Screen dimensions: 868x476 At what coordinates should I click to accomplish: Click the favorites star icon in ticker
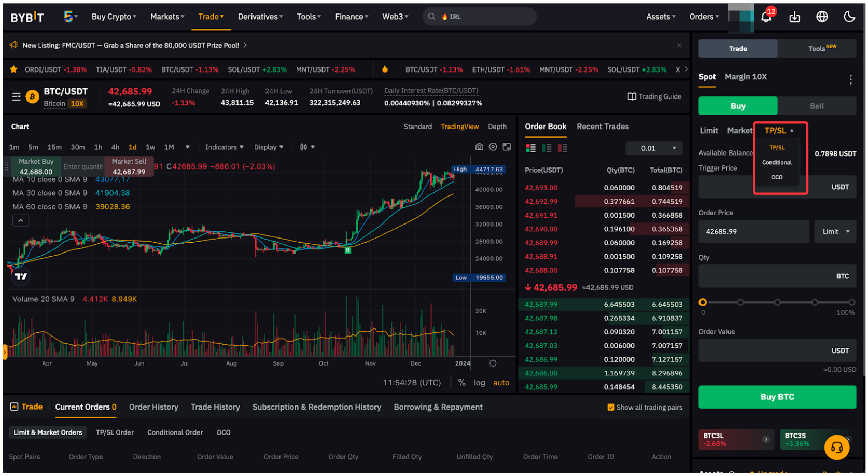tap(14, 69)
